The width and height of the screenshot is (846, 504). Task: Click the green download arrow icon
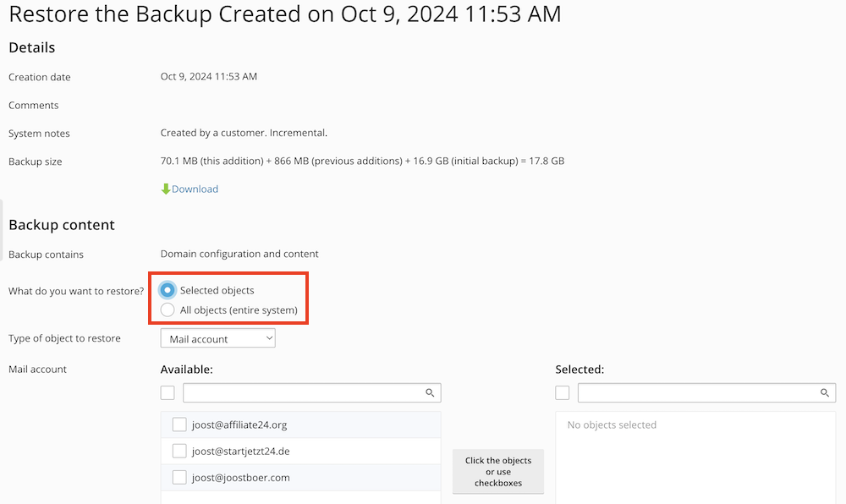[x=166, y=189]
